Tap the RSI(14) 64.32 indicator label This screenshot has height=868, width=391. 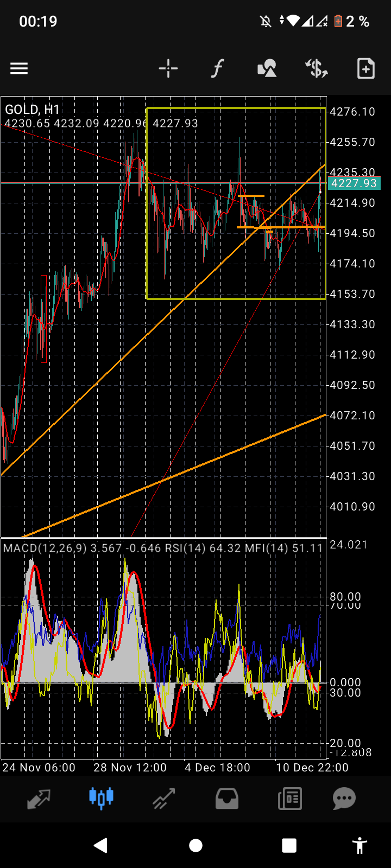click(x=203, y=548)
